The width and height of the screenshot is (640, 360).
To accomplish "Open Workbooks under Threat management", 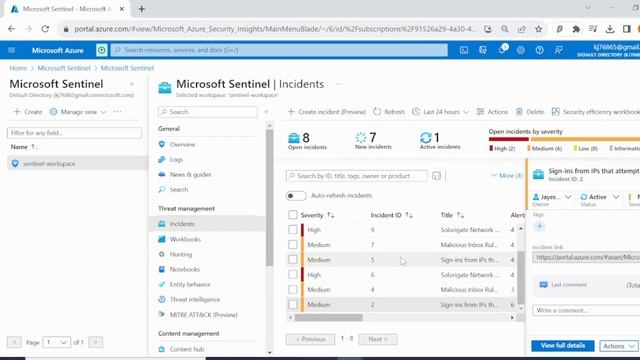I will pos(185,239).
